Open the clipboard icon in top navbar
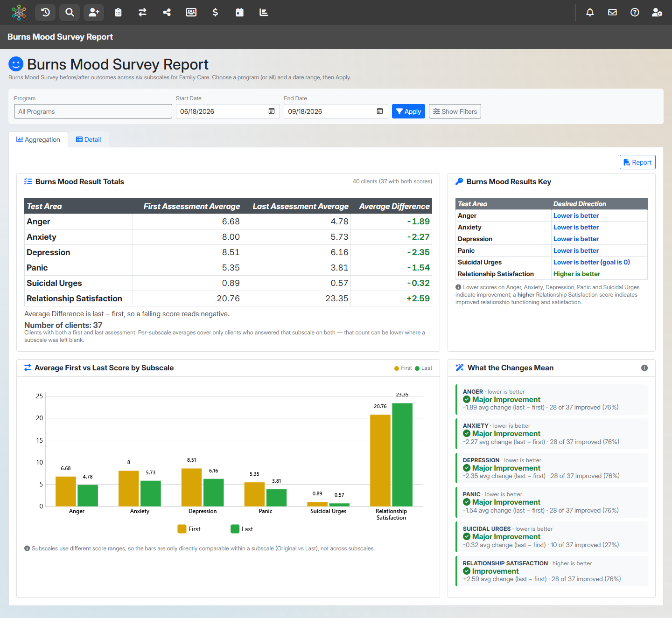Image resolution: width=672 pixels, height=618 pixels. point(118,12)
